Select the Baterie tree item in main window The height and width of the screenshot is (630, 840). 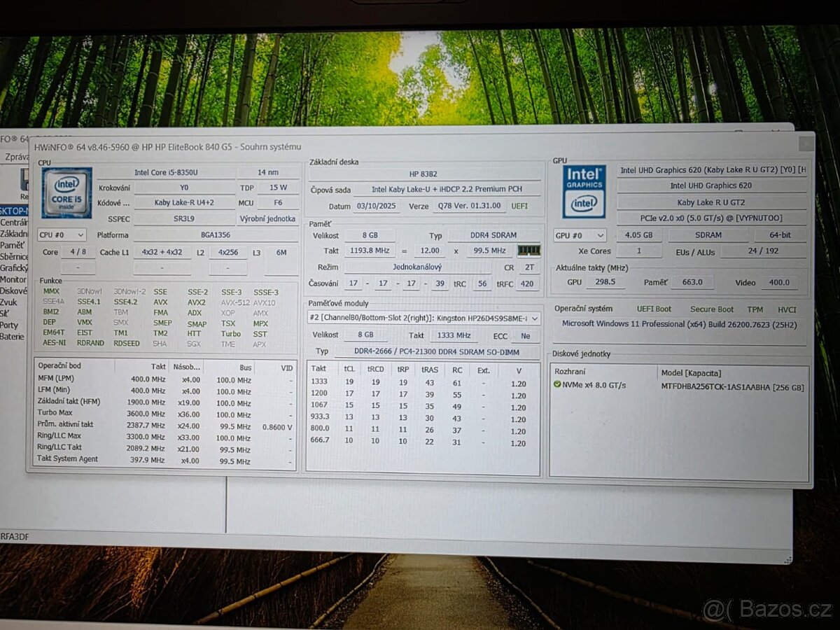[x=12, y=336]
